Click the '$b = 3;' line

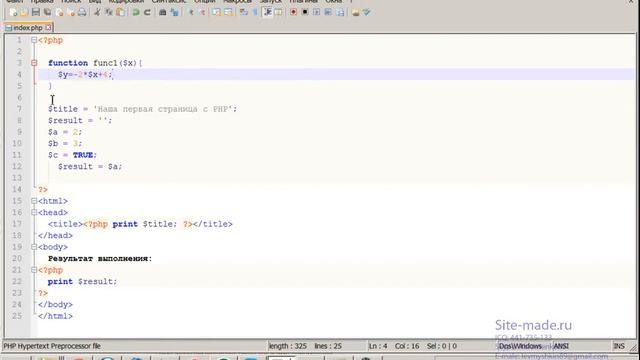65,143
